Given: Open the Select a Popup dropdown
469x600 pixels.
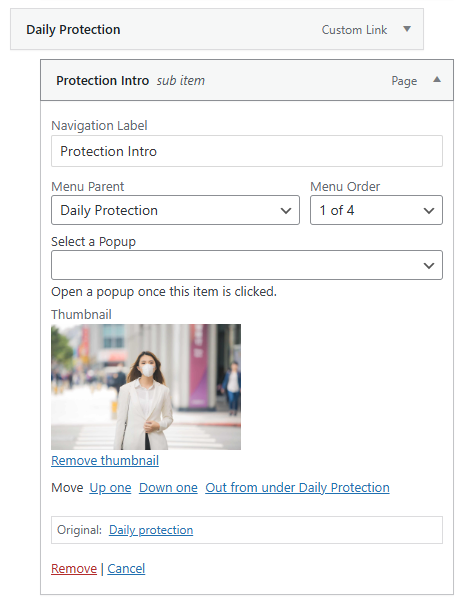Looking at the screenshot, I should (247, 265).
